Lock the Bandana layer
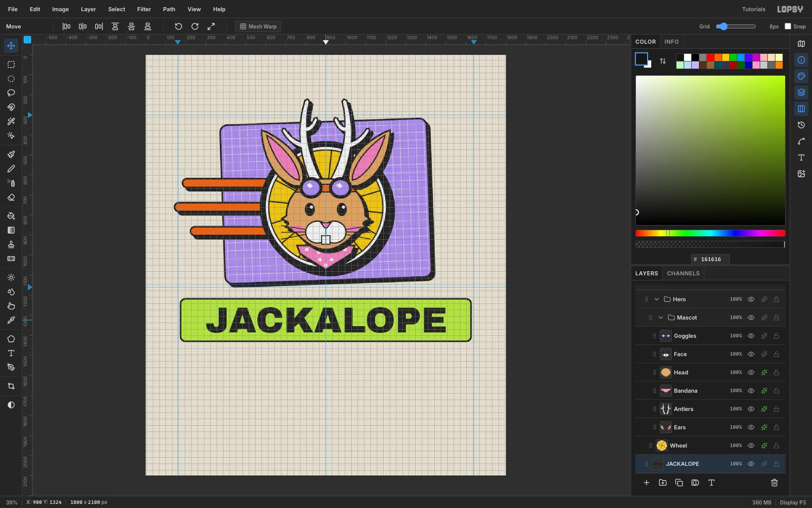This screenshot has width=812, height=508. point(776,391)
